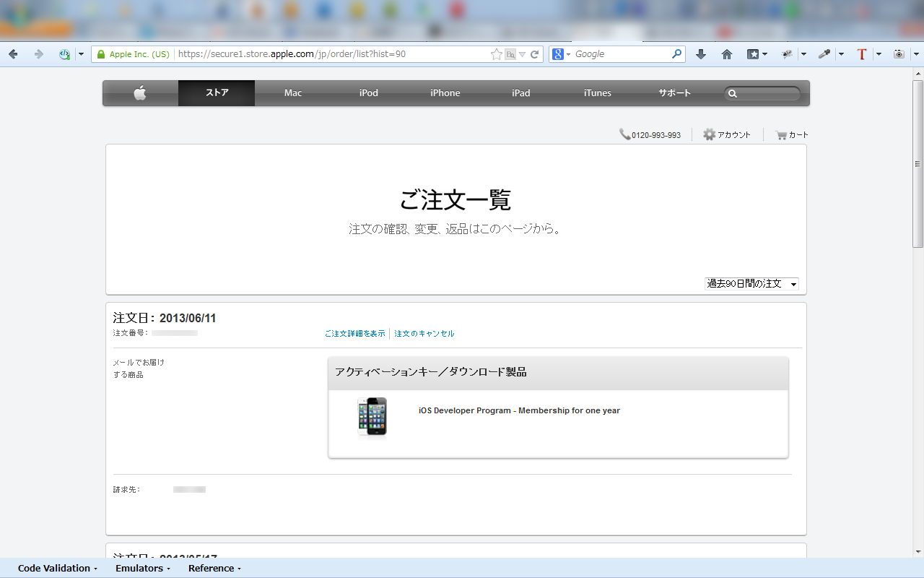This screenshot has height=578, width=924.
Task: Open dropdown next to the validation status icon
Action: pos(81,54)
